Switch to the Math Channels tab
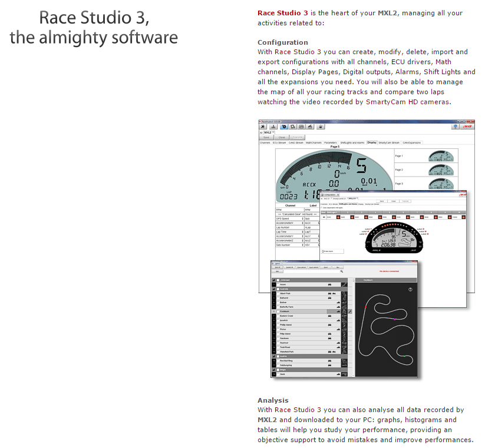Image resolution: width=485 pixels, height=448 pixels. [x=314, y=142]
